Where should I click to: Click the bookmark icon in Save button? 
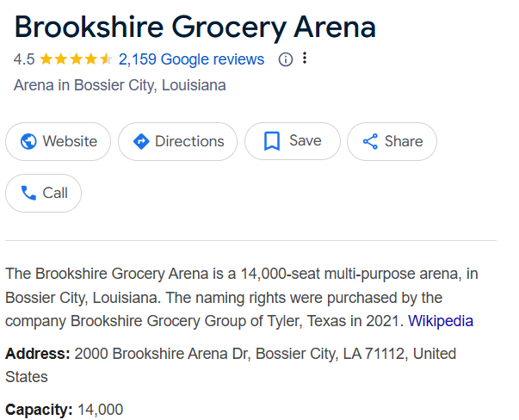(271, 142)
